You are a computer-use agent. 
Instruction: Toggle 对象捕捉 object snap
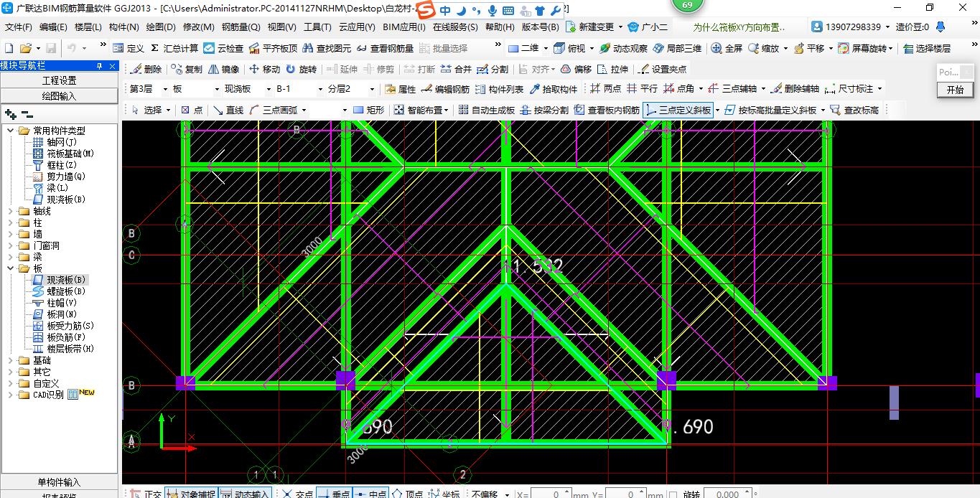click(x=191, y=494)
